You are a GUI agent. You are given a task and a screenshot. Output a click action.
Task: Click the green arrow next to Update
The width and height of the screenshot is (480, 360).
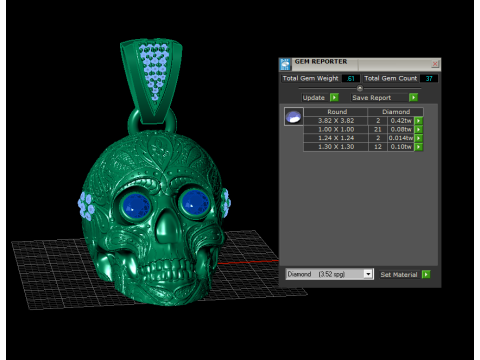tap(334, 97)
